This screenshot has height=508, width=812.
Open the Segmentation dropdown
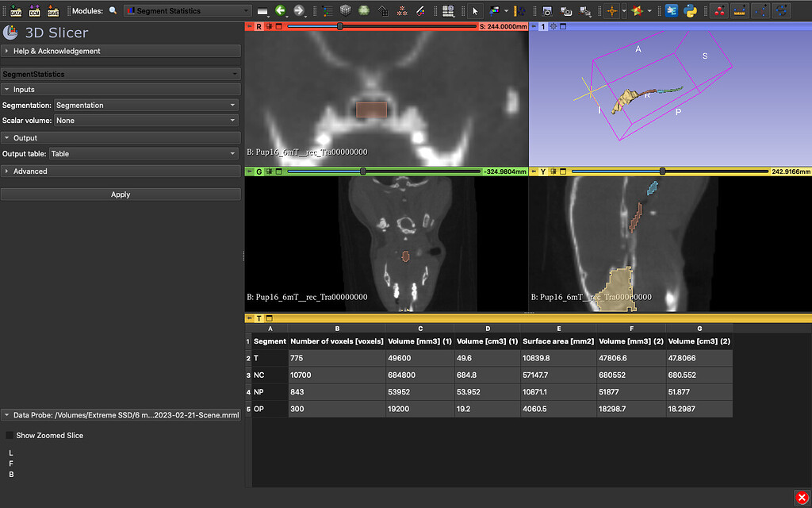pos(147,105)
